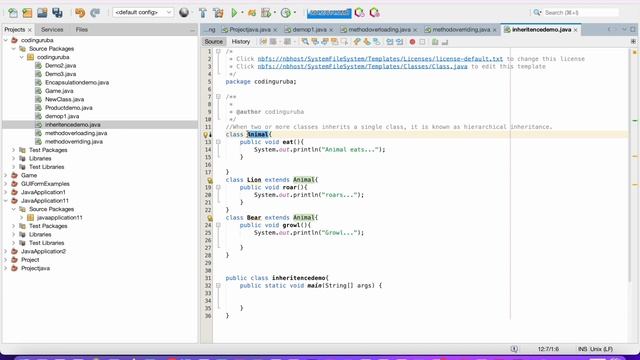Run project with green play icon
The height and width of the screenshot is (360, 640).
234,13
